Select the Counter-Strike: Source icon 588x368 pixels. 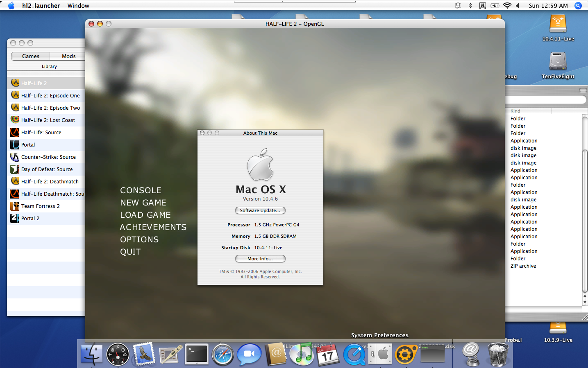(15, 157)
